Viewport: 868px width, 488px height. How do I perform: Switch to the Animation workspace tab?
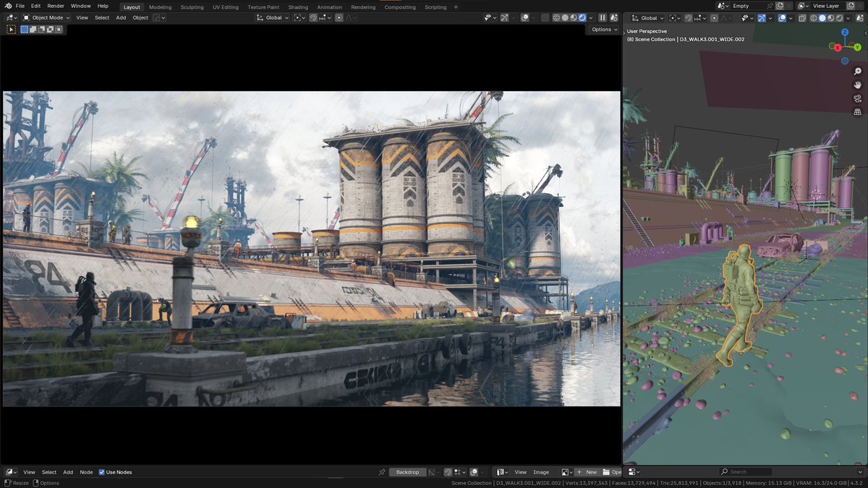(x=330, y=7)
